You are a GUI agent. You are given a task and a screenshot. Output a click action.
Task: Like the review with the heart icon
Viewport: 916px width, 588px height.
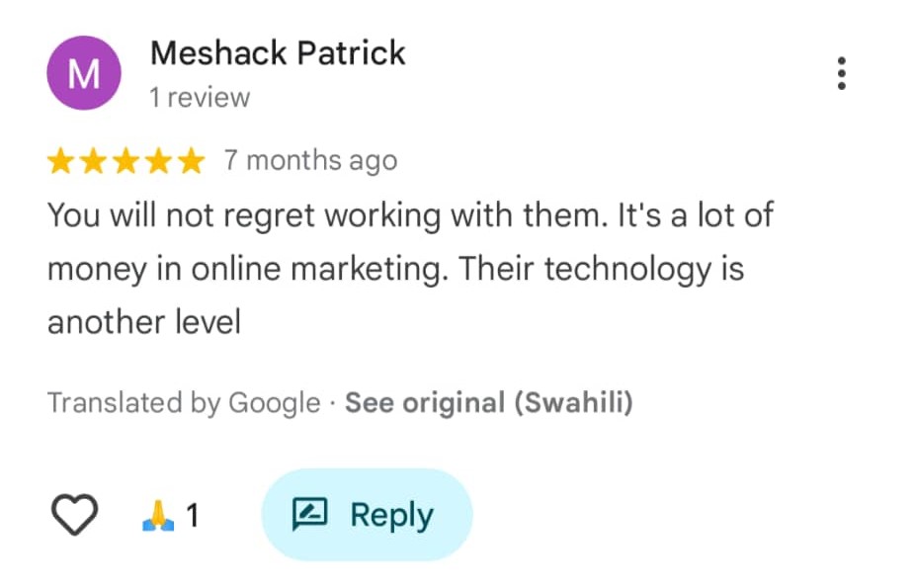point(73,515)
